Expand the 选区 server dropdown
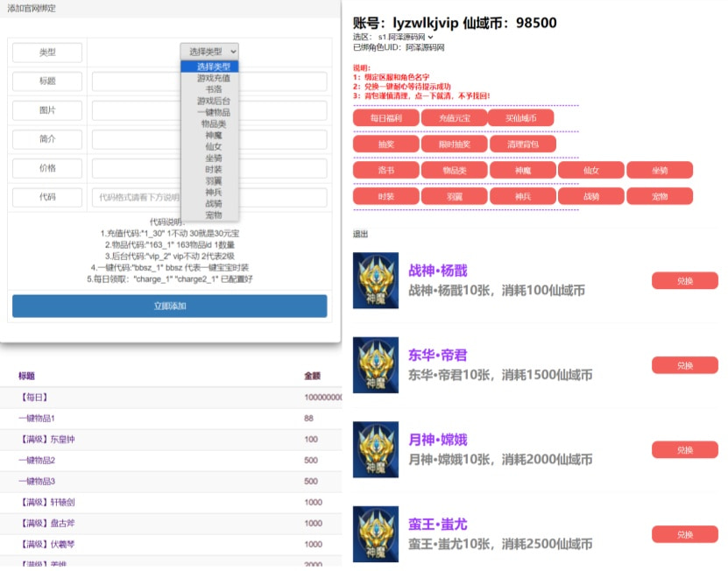Screen dimensions: 728x571 click(x=406, y=38)
